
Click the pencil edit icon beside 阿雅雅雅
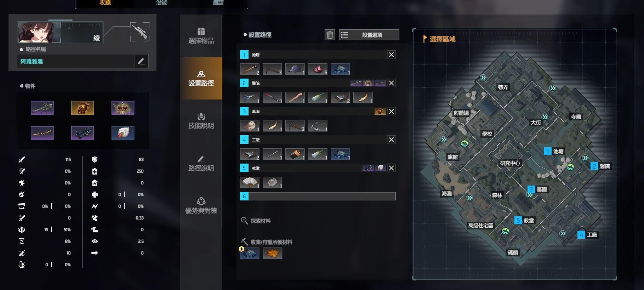coord(141,61)
